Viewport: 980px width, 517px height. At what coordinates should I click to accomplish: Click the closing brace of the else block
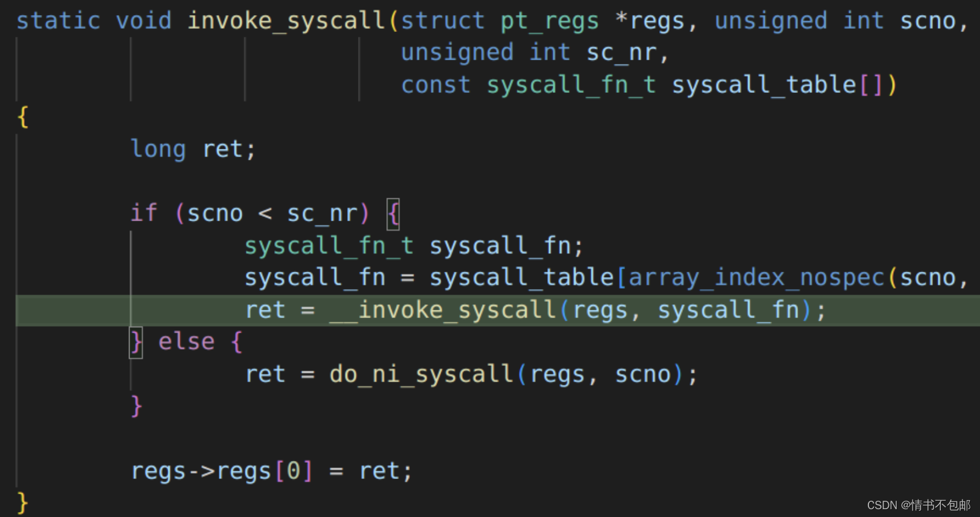coord(136,407)
